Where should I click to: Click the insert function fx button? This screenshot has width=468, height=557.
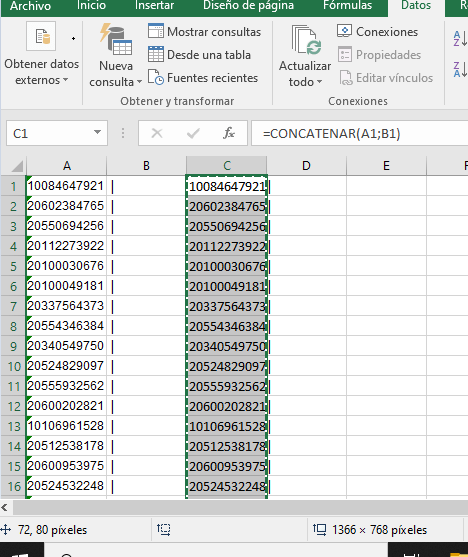pos(228,133)
